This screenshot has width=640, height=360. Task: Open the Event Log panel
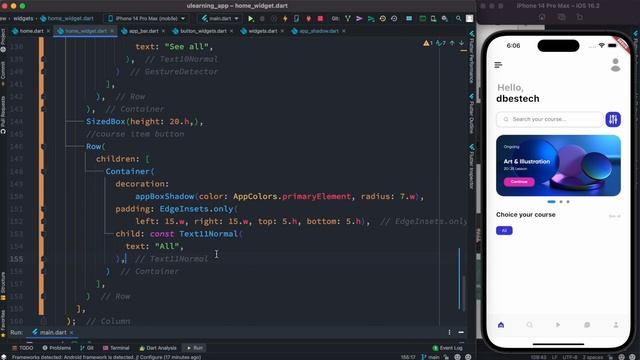(448, 348)
